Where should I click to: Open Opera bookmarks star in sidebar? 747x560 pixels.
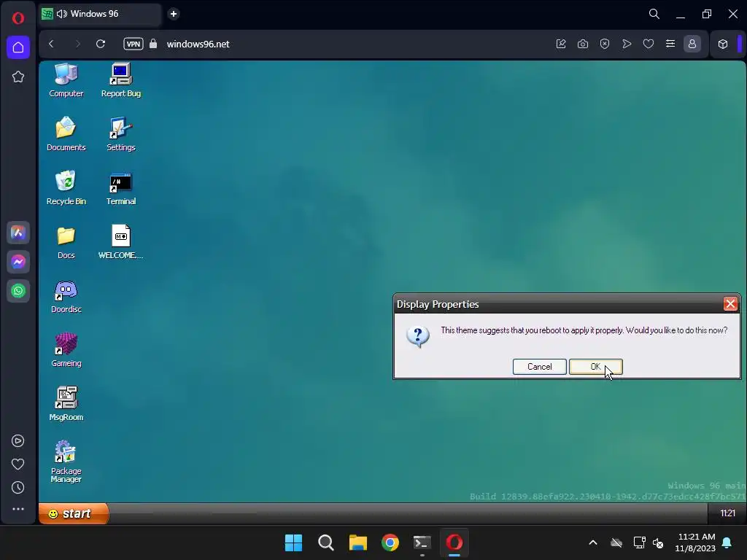coord(18,77)
